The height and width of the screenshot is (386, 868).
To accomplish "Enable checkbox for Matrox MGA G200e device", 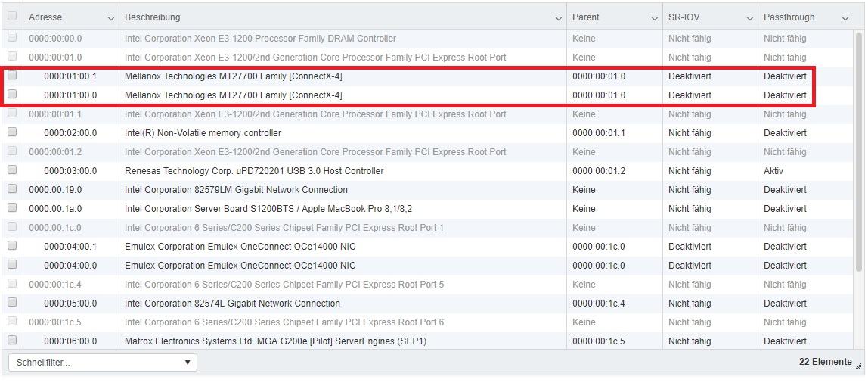I will (12, 341).
